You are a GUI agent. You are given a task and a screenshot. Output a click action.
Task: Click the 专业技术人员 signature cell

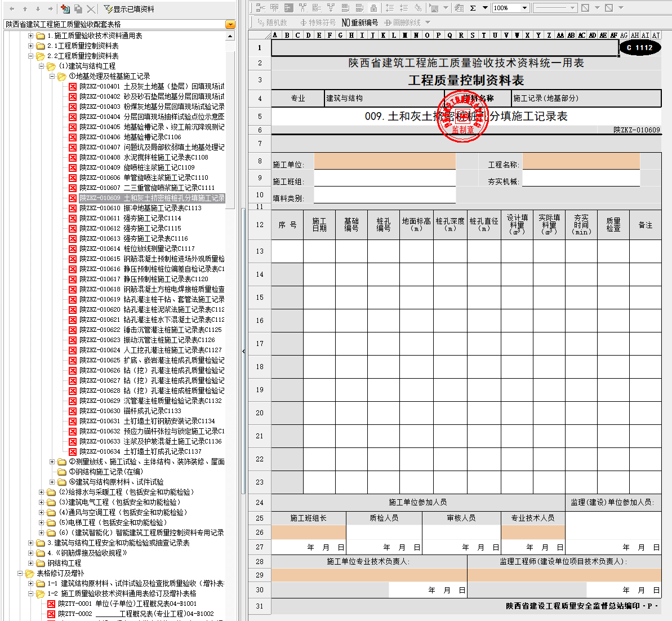click(533, 532)
